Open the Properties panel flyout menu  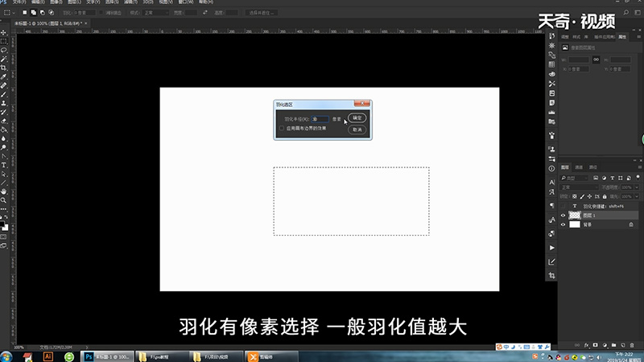pyautogui.click(x=638, y=37)
